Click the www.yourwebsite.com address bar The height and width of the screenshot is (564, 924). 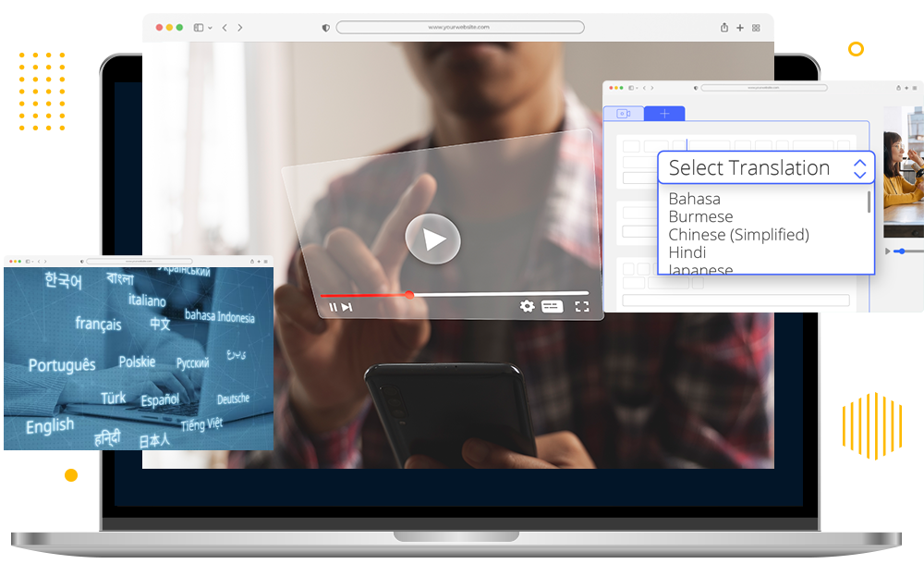tap(459, 28)
